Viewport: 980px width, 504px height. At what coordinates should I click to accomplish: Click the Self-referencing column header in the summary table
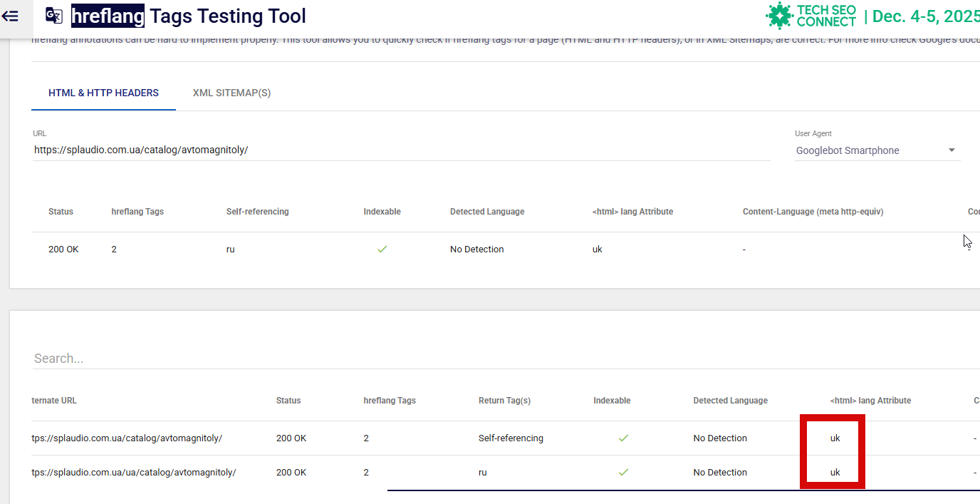[x=257, y=212]
